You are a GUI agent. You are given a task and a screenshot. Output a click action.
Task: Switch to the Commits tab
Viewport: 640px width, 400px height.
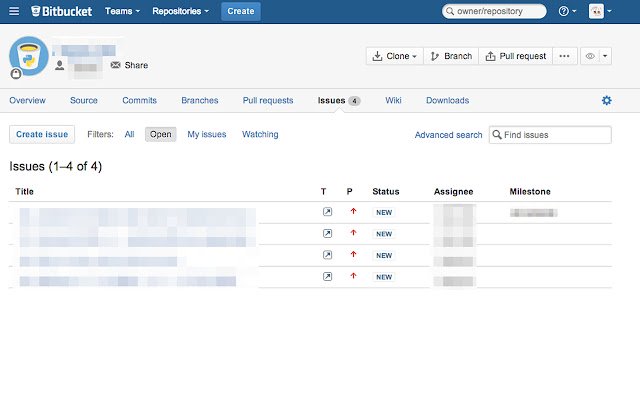coord(140,100)
